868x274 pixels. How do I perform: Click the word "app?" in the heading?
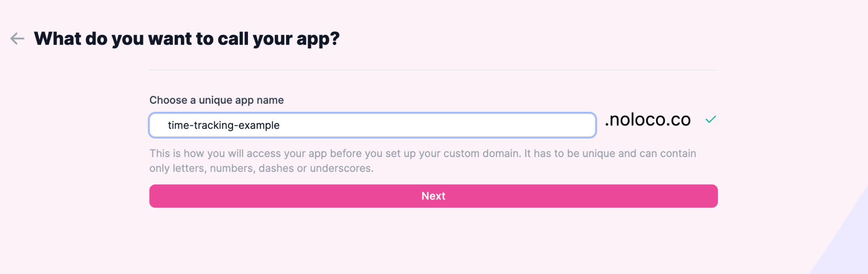tap(318, 39)
